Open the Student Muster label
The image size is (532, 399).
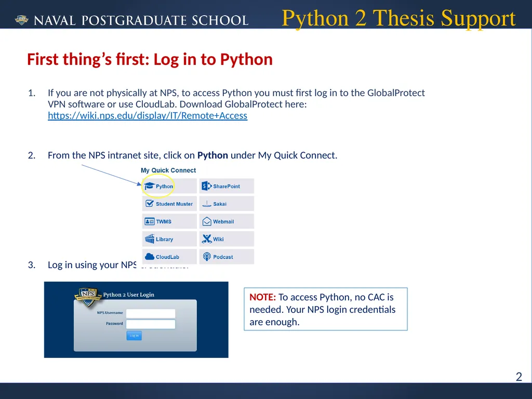pos(174,204)
